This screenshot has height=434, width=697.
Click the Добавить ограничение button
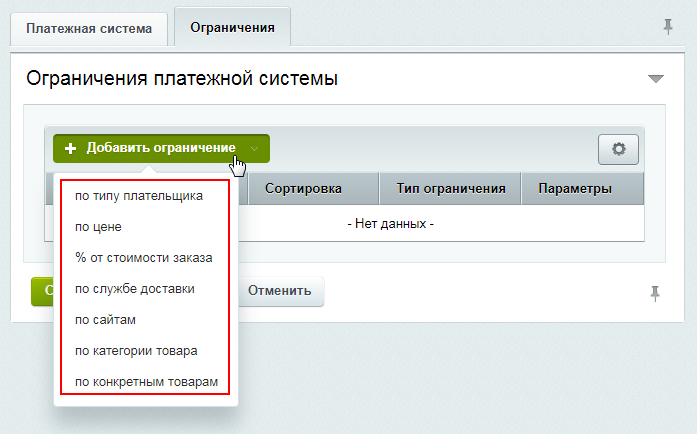click(161, 148)
